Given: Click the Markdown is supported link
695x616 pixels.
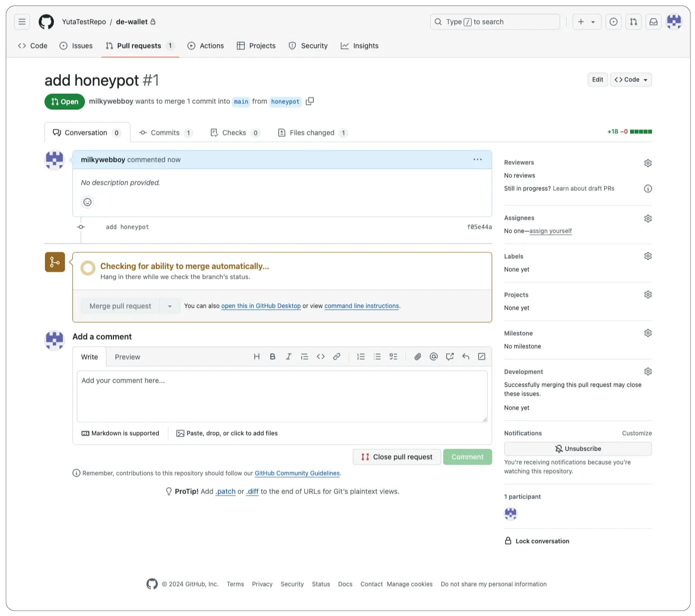Looking at the screenshot, I should point(120,434).
